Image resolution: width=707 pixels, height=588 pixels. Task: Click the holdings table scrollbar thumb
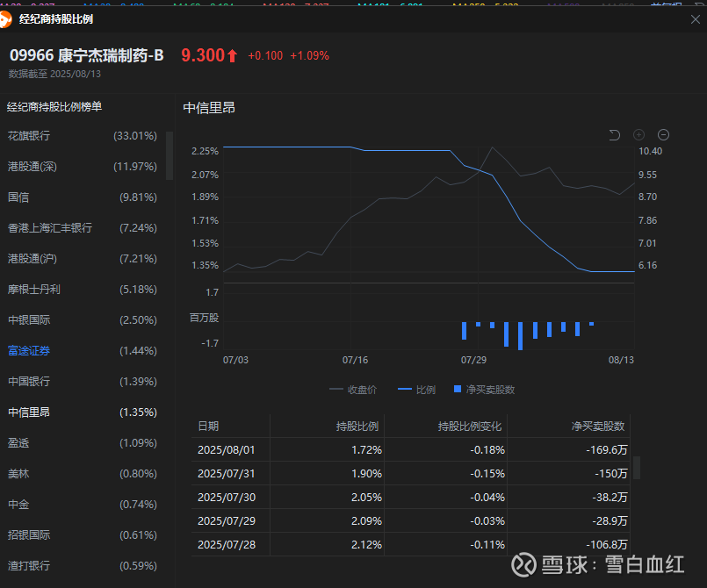click(637, 468)
